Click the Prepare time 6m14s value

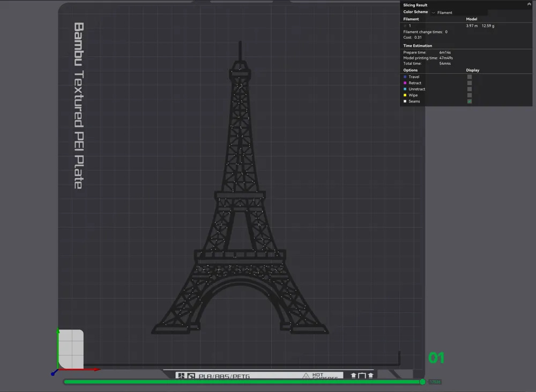tap(445, 52)
